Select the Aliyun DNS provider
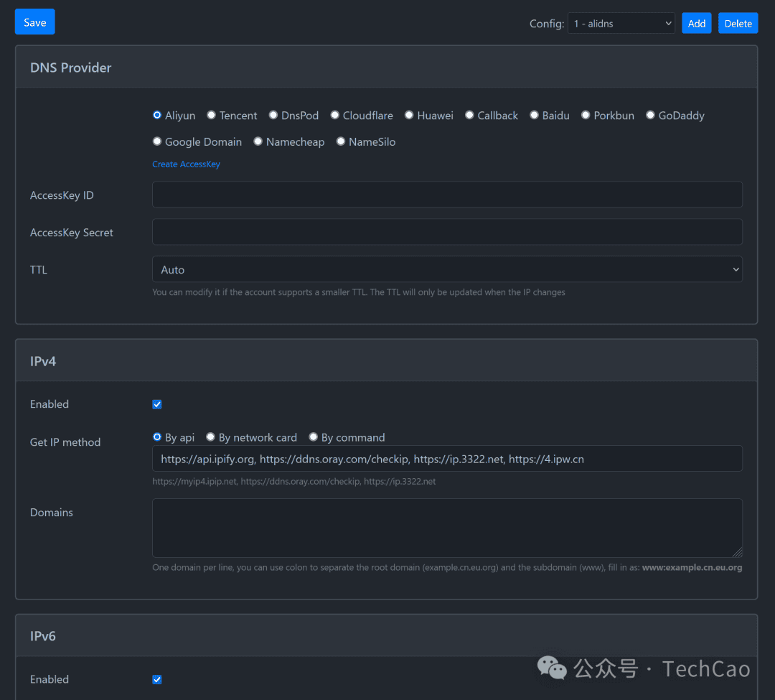Screen dimensions: 775x700 click(x=157, y=115)
